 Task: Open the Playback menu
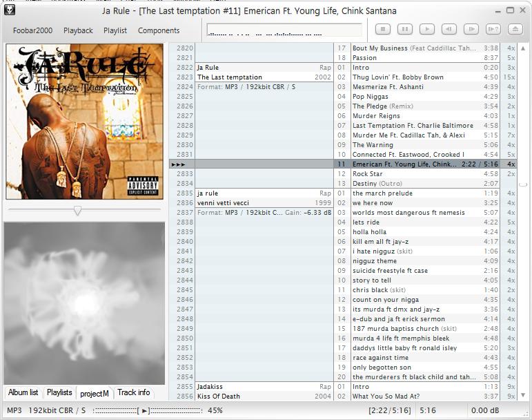[x=78, y=30]
